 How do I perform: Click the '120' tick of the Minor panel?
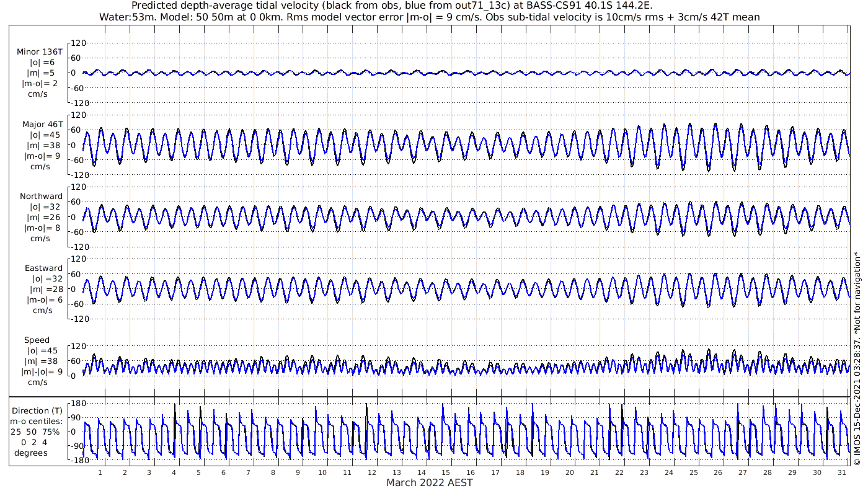click(79, 43)
